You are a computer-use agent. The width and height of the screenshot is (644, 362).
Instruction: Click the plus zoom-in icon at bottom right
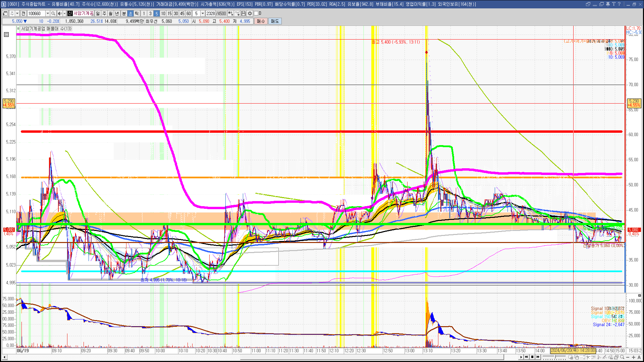tap(634, 357)
